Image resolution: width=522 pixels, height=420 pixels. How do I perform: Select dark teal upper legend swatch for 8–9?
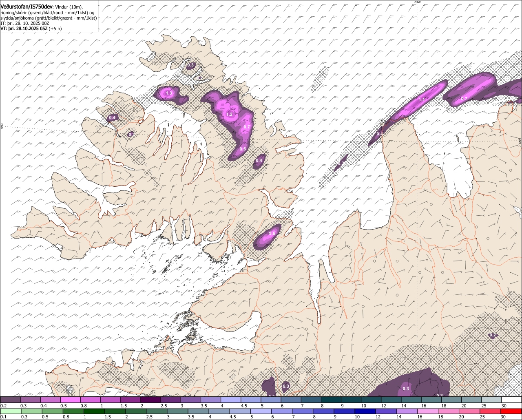(x=331, y=400)
